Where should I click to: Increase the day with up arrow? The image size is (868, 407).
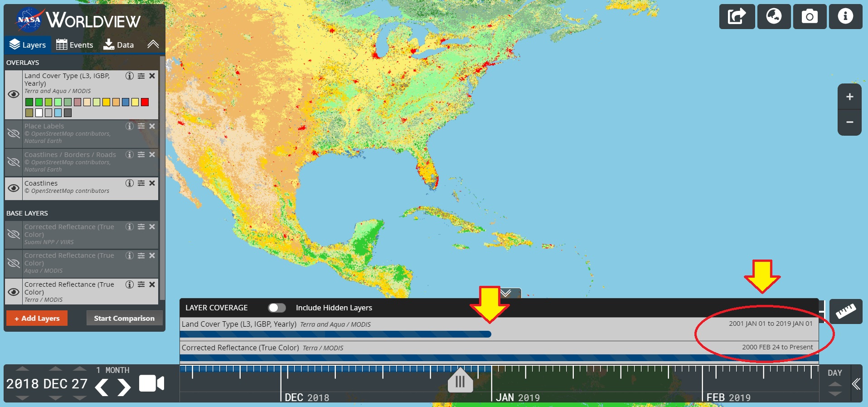79,369
